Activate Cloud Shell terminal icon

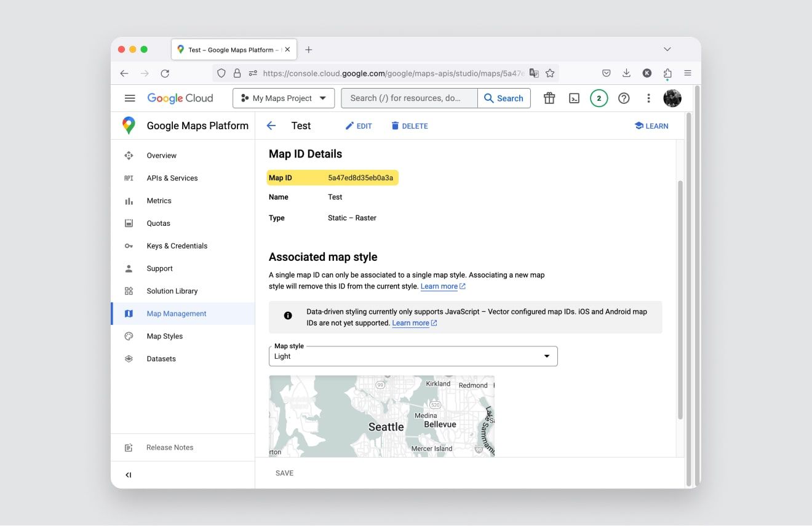[x=574, y=98]
